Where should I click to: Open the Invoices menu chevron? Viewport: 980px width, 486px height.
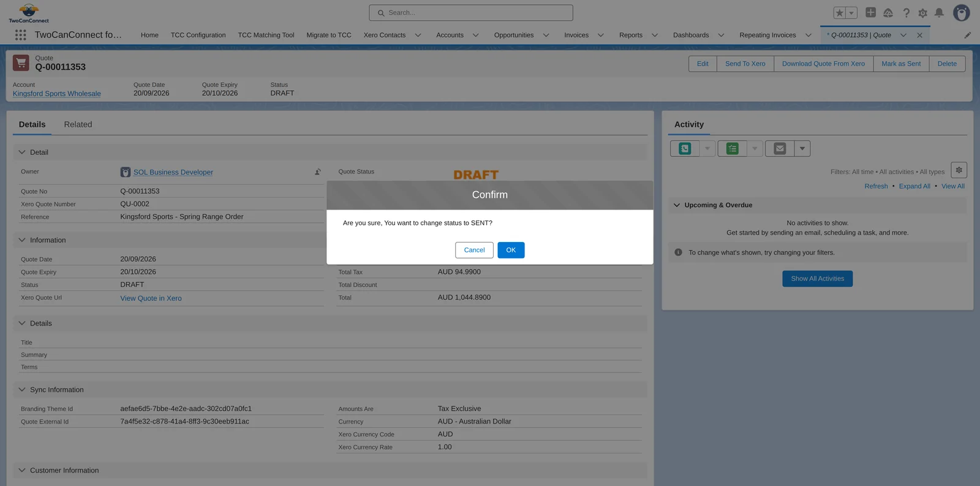tap(601, 35)
